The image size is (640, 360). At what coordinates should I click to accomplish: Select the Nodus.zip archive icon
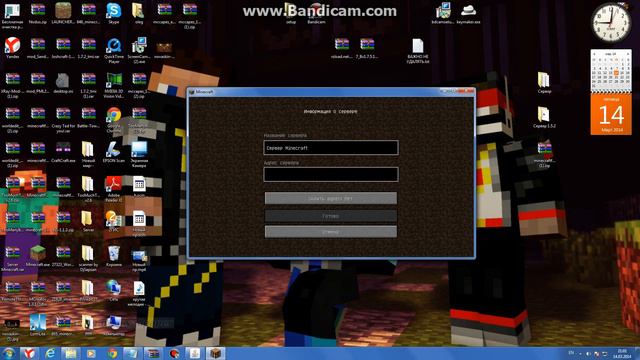(x=38, y=13)
